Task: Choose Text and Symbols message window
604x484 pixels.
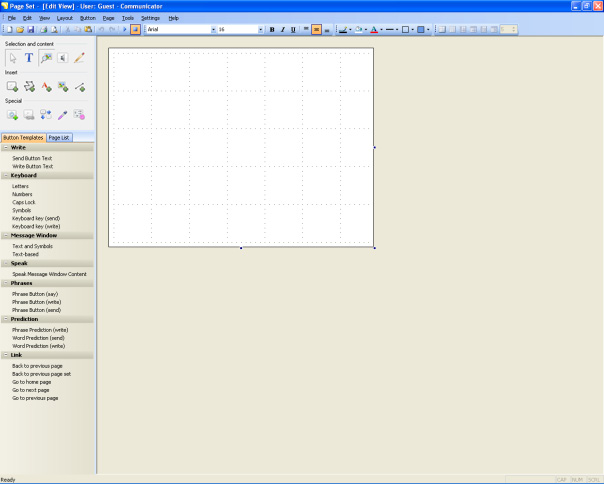Action: pyautogui.click(x=32, y=246)
